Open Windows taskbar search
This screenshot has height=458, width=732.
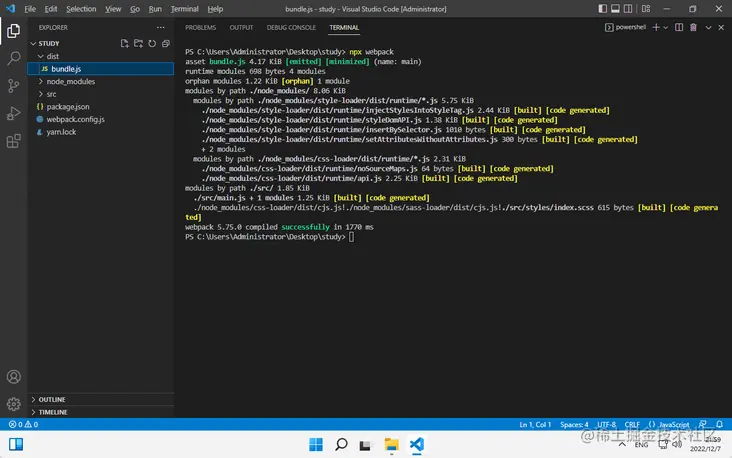pyautogui.click(x=341, y=444)
